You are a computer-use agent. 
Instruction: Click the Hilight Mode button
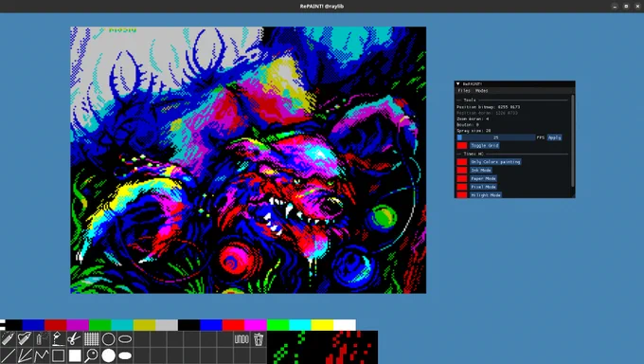click(486, 195)
